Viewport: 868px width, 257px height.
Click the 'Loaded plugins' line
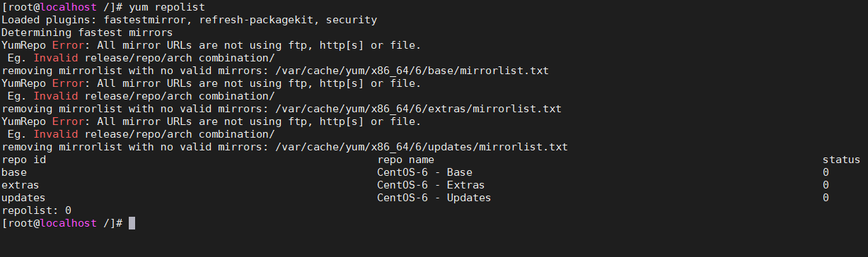pyautogui.click(x=189, y=20)
